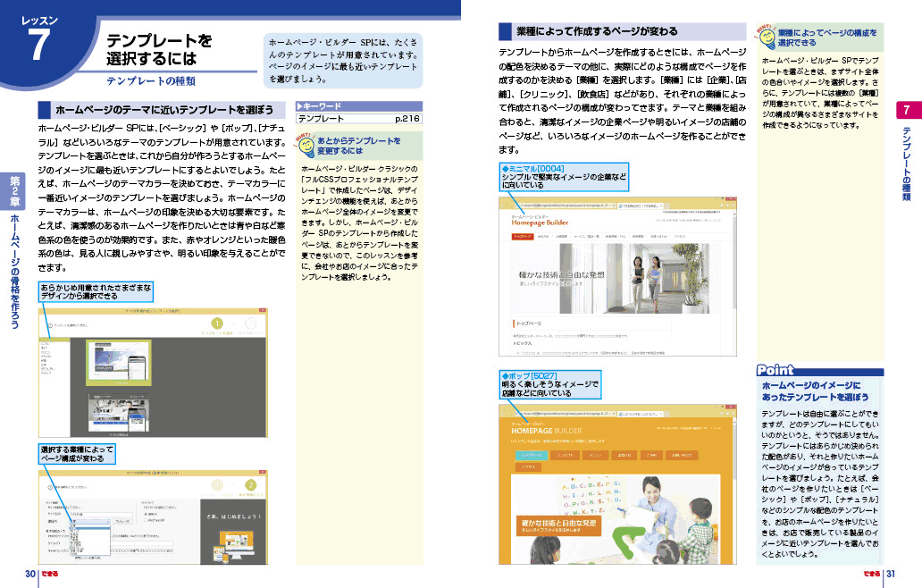Image resolution: width=922 pixels, height=588 pixels.
Task: Click the second orange nav button on Pop site
Action: pyautogui.click(x=564, y=455)
